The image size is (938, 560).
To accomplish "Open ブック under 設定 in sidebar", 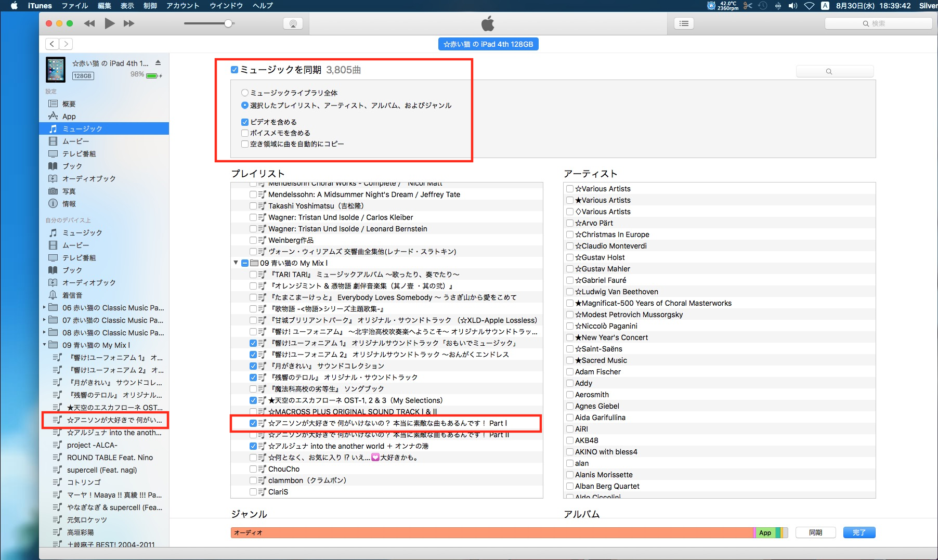I will pos(72,166).
